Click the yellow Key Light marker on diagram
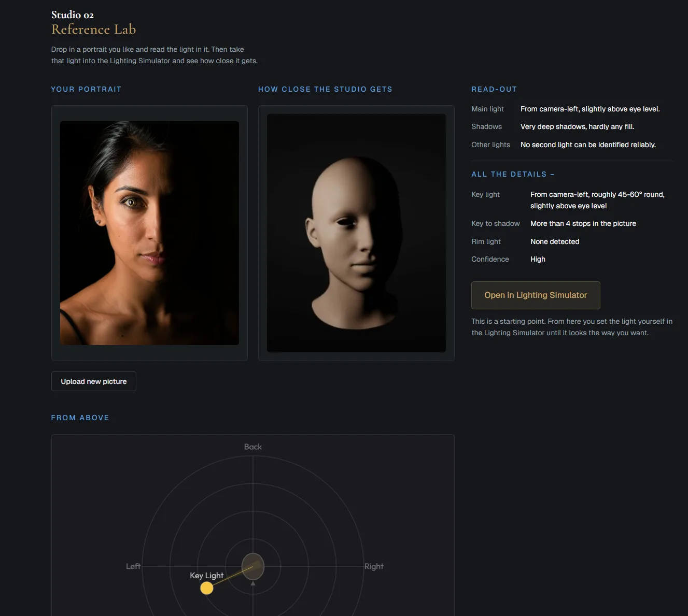The height and width of the screenshot is (616, 688). point(207,588)
